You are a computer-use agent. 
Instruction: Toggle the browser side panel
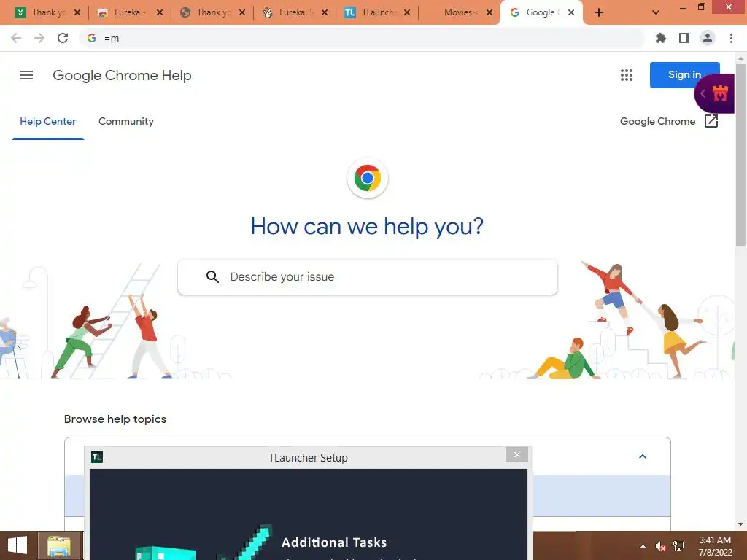pyautogui.click(x=684, y=38)
